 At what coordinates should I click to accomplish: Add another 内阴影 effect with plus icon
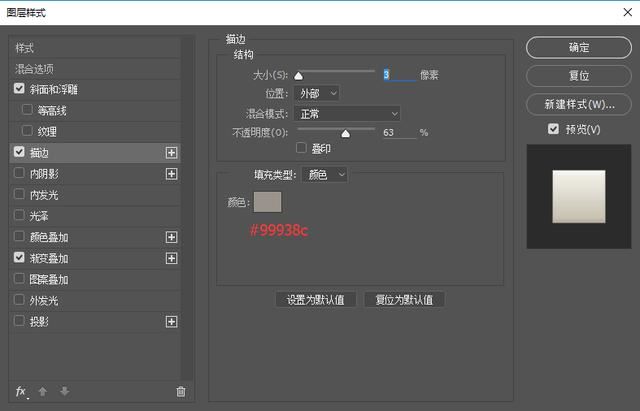pos(171,174)
